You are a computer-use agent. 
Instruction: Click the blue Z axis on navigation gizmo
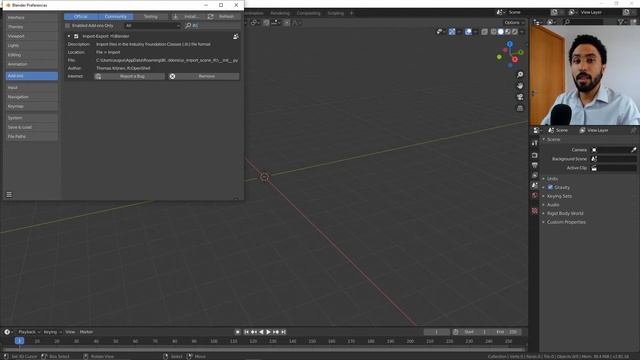click(510, 44)
